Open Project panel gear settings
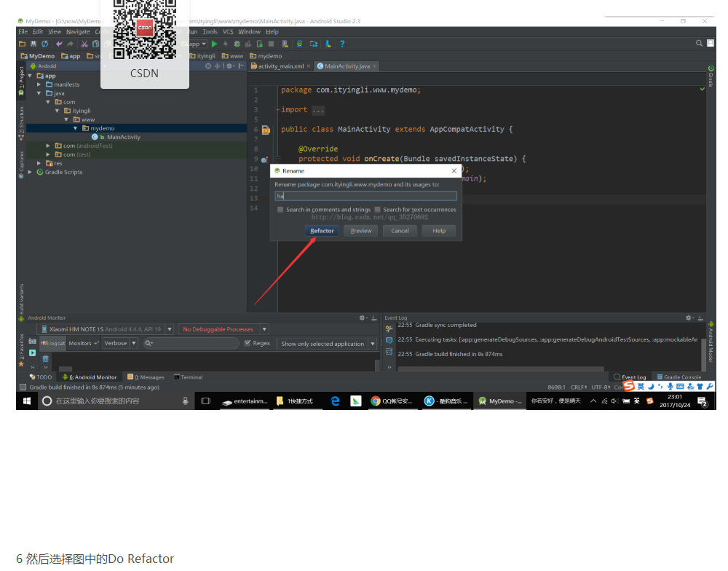This screenshot has width=728, height=571. (230, 66)
